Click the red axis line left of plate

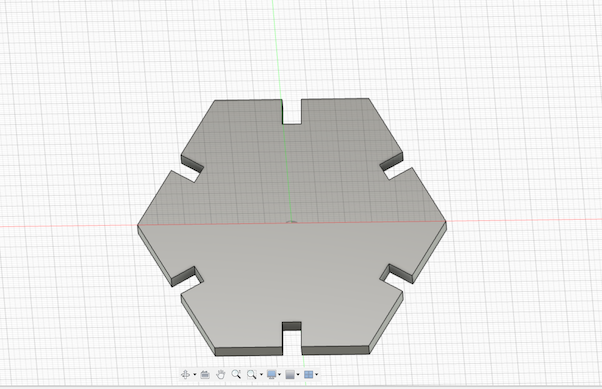pyautogui.click(x=69, y=226)
